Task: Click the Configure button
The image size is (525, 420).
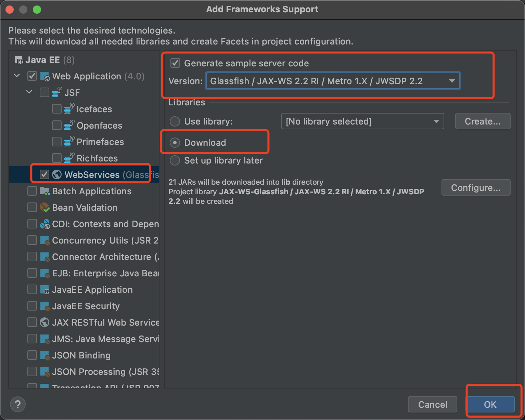Action: tap(476, 187)
